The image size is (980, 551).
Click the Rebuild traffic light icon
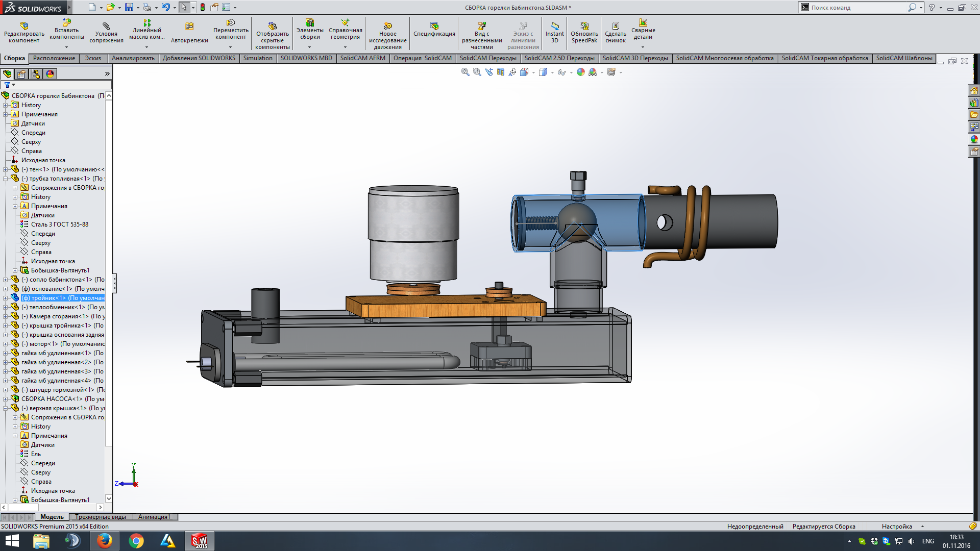pyautogui.click(x=203, y=8)
